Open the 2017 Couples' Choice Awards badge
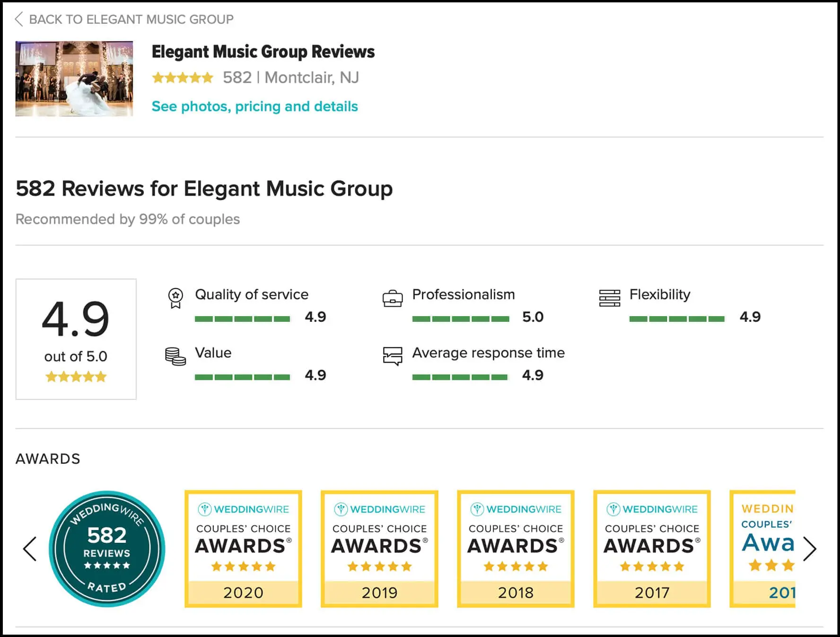 tap(652, 549)
